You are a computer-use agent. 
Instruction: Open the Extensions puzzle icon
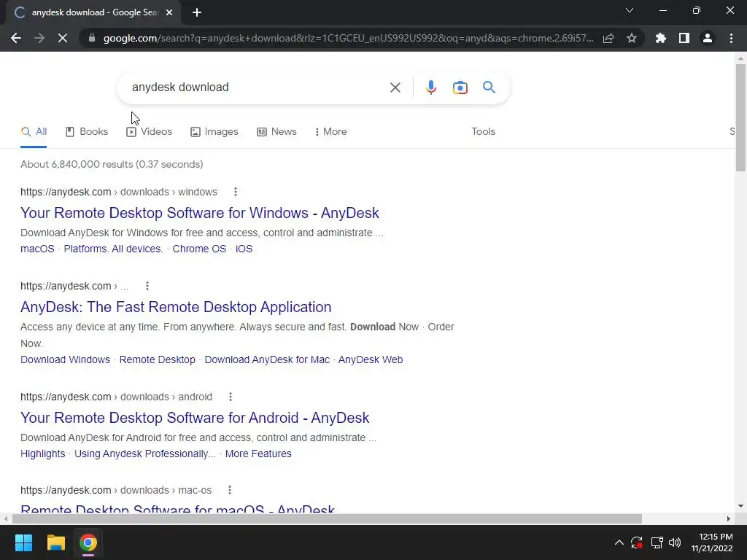(x=661, y=38)
